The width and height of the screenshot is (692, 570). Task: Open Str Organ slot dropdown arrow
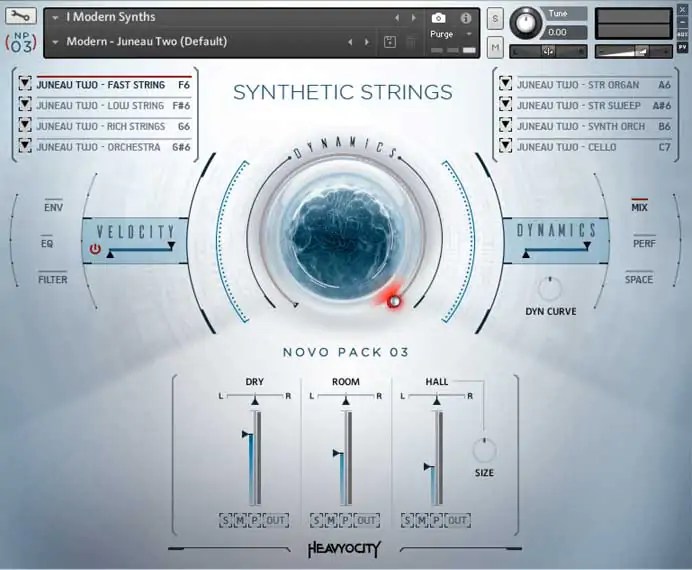pyautogui.click(x=505, y=84)
